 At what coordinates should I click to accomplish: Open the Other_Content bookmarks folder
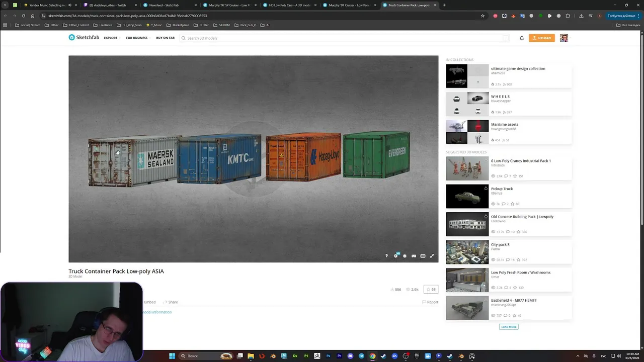tap(76, 25)
